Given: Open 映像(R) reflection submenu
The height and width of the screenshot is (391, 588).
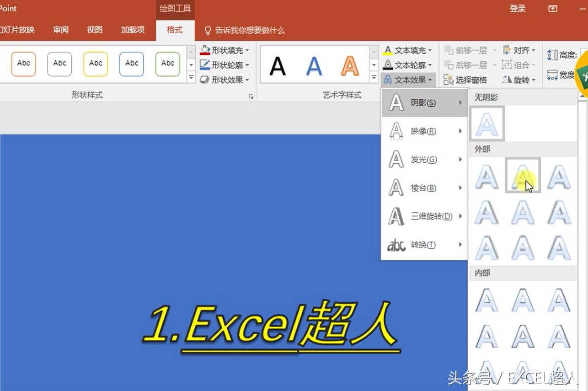Looking at the screenshot, I should pos(424,131).
